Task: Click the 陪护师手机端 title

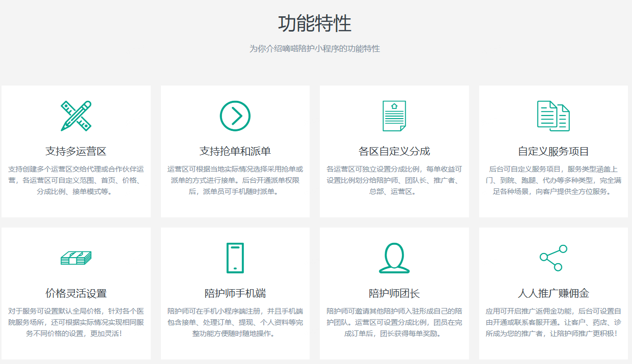Action: coord(235,293)
